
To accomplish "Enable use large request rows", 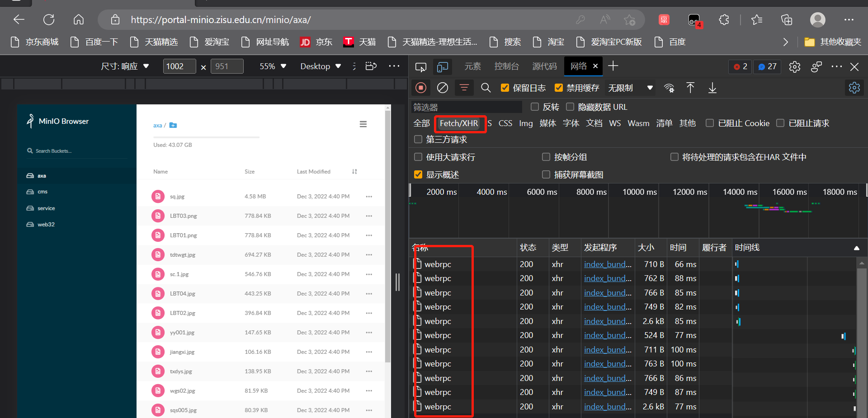I will 418,157.
